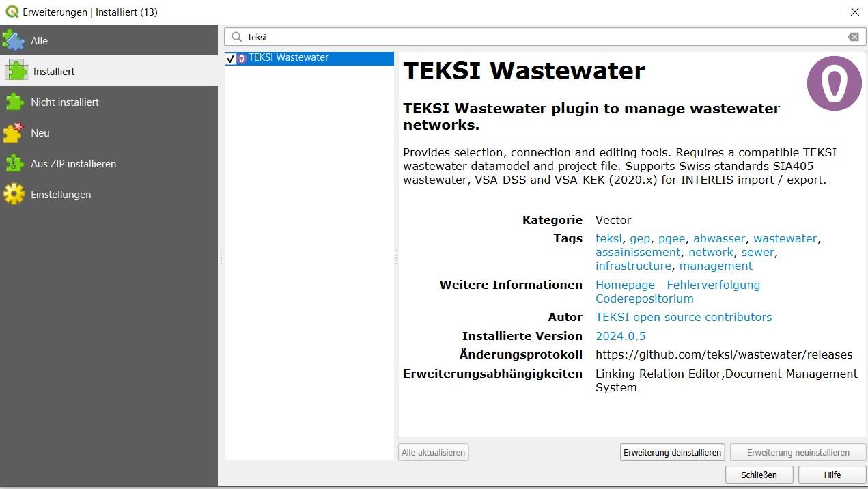
Task: Open Aus ZIP installieren tab
Action: click(x=109, y=163)
